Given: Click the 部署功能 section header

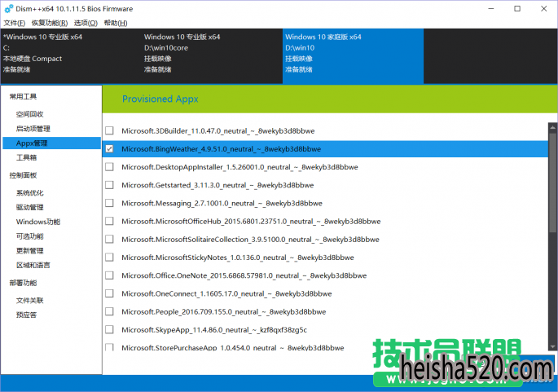Looking at the screenshot, I should tap(23, 283).
